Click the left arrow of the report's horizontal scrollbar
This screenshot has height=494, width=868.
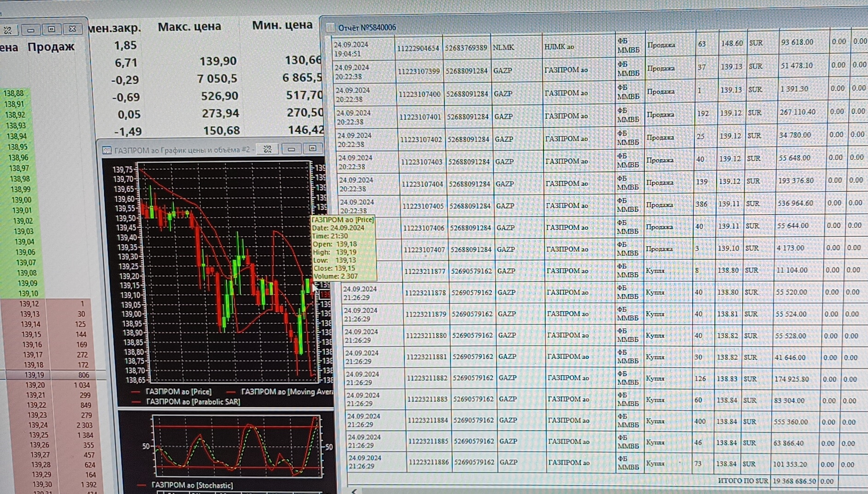pyautogui.click(x=354, y=491)
